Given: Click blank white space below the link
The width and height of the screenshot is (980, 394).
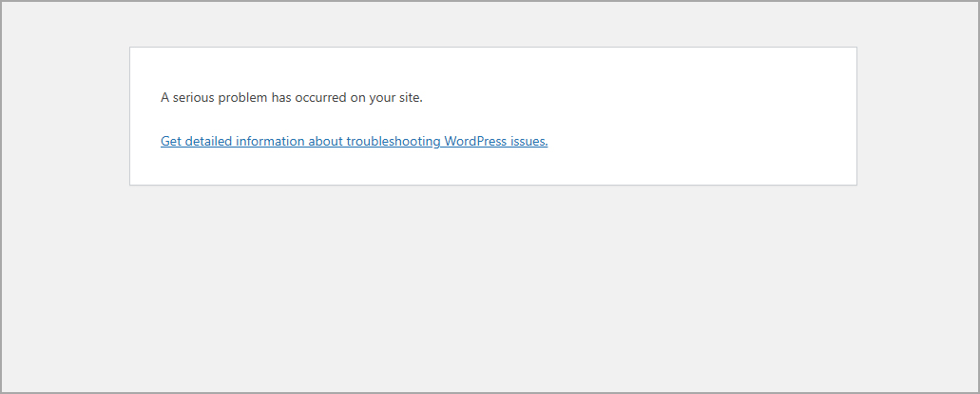Looking at the screenshot, I should point(354,167).
